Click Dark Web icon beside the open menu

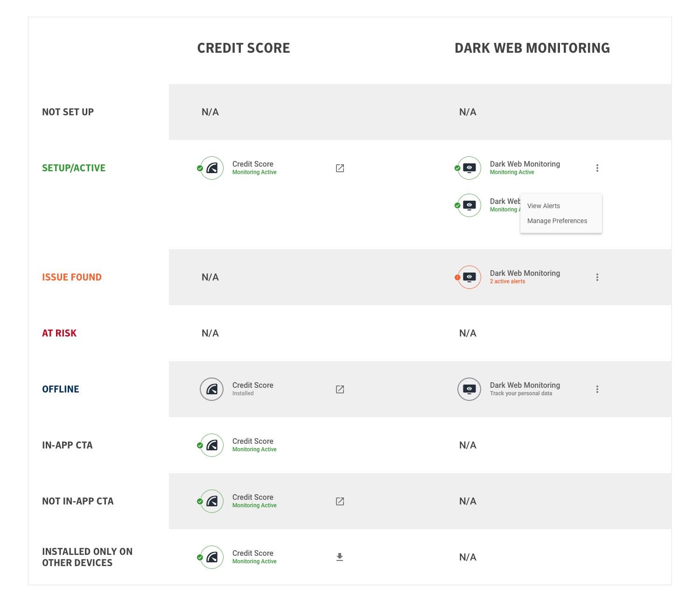(x=469, y=205)
